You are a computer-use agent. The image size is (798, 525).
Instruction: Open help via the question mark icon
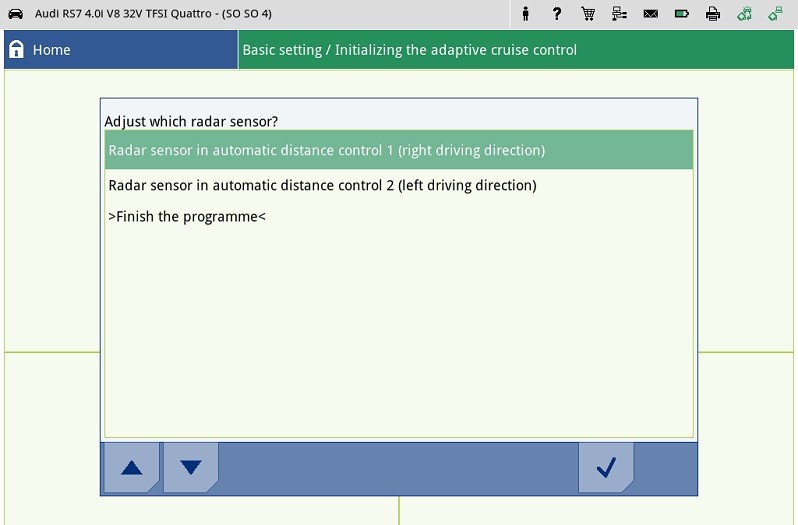(557, 14)
